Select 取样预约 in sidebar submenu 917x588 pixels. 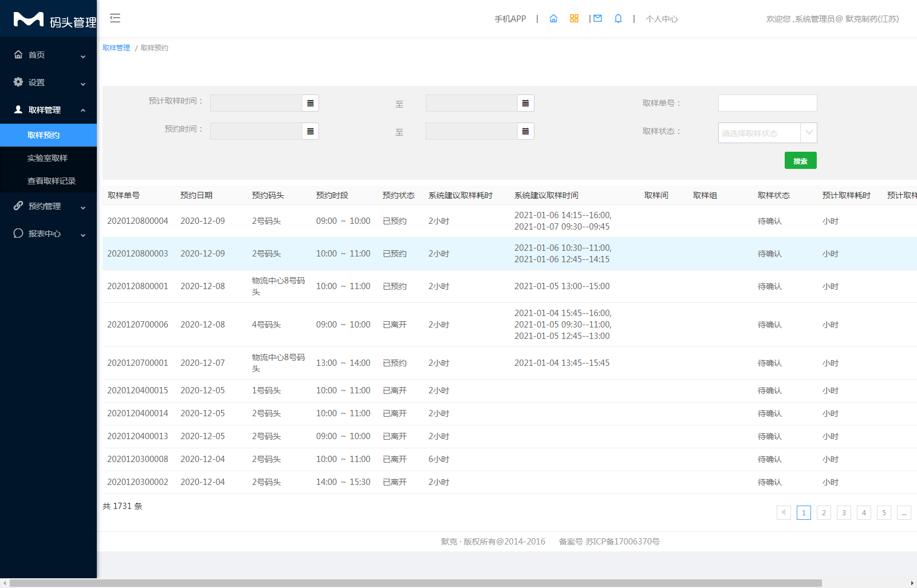pos(48,135)
